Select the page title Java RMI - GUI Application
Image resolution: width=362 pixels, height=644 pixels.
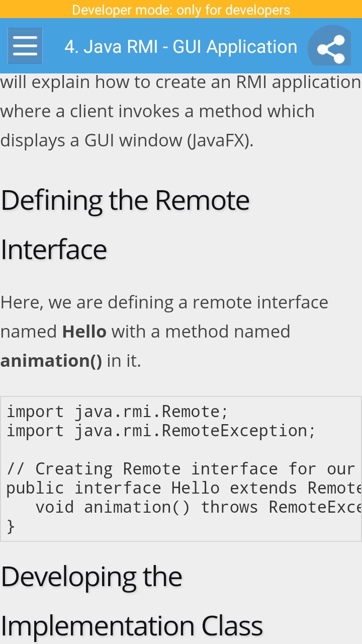(x=181, y=46)
